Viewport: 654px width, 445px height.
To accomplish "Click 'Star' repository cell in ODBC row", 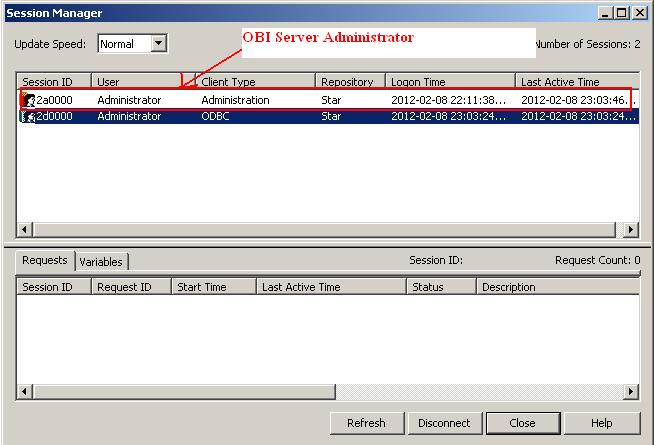I will (x=331, y=116).
